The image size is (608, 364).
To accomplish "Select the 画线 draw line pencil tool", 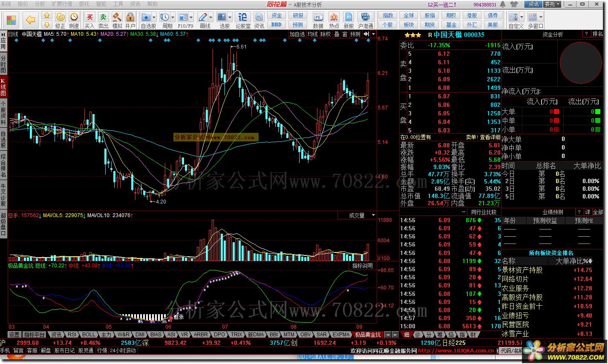I will point(203,17).
